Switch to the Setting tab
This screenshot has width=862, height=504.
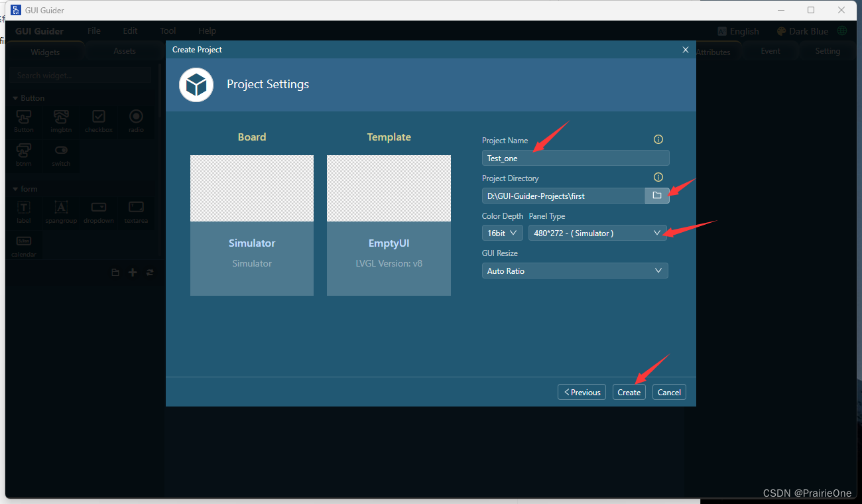click(828, 51)
